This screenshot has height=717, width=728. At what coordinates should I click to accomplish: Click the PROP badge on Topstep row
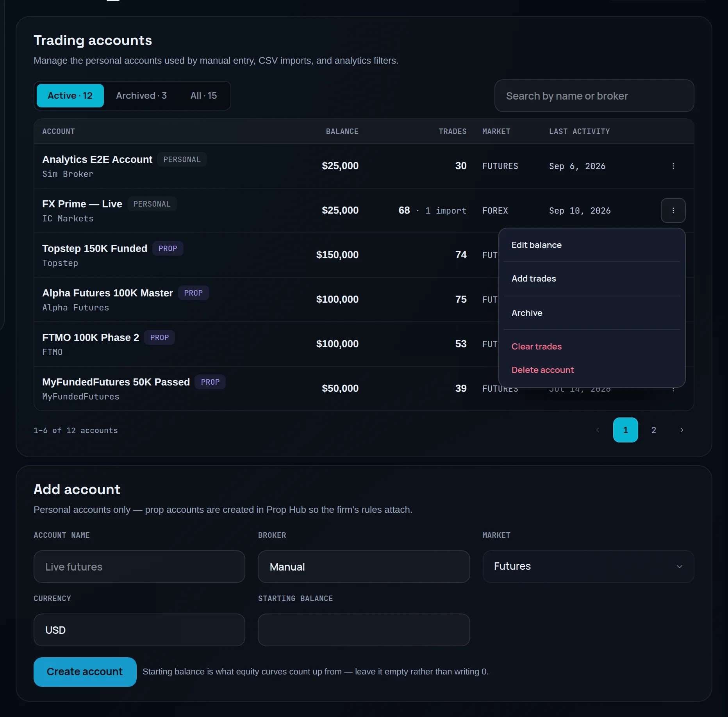coord(168,248)
